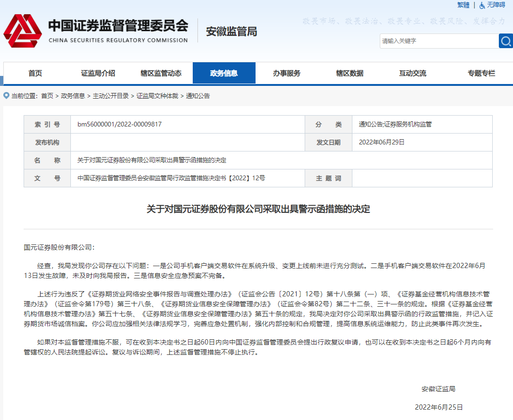Image resolution: width=513 pixels, height=420 pixels.
Task: Focus the keyword search input field
Action: [438, 41]
